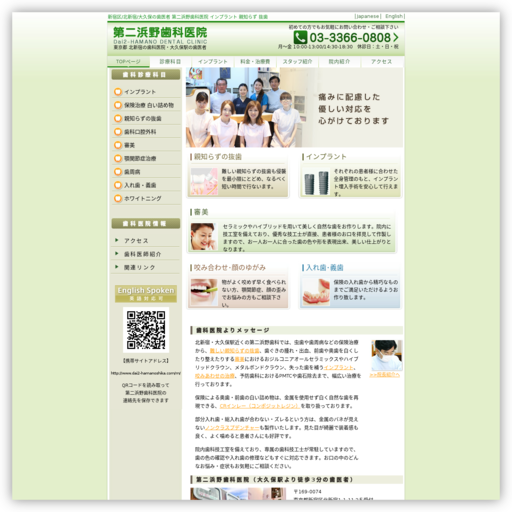Open the CRインレー（コンポジットレジン）link
Screen dimensions: 512x512
click(x=260, y=406)
